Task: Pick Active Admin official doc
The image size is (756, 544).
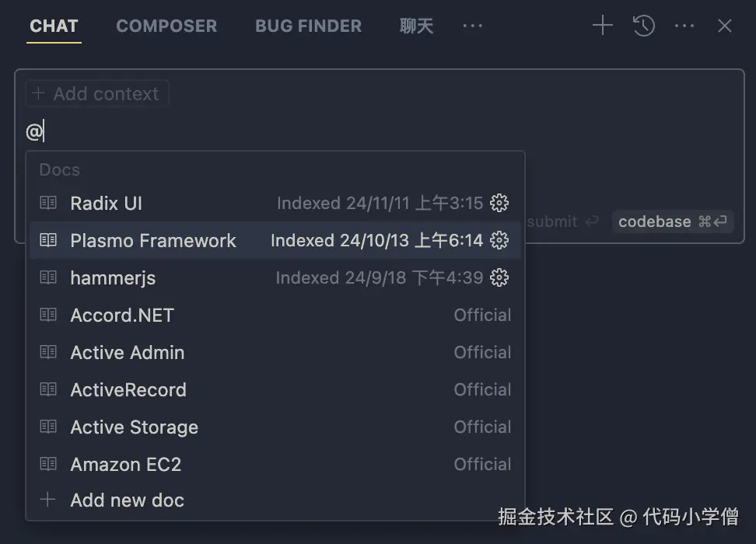Action: tap(128, 352)
